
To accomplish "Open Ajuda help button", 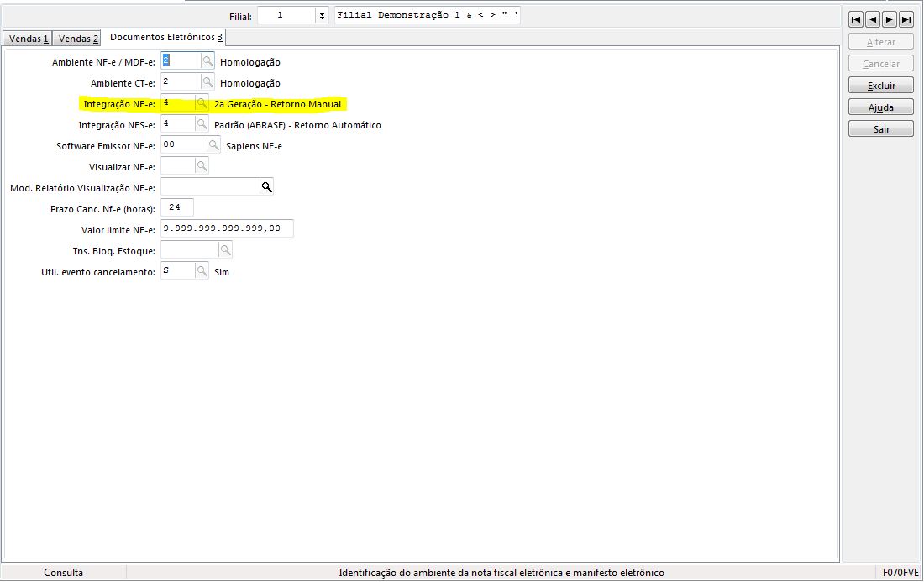I will (881, 107).
